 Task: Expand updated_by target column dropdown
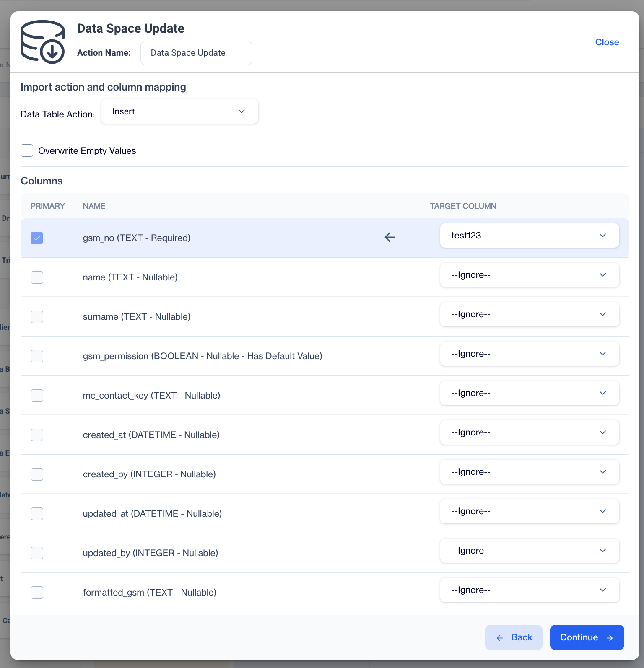pos(530,551)
